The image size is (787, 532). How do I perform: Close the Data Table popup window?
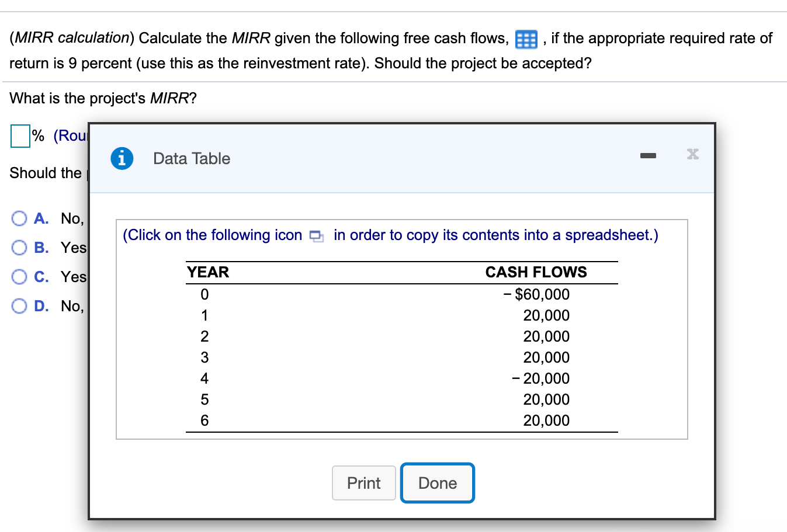click(692, 154)
